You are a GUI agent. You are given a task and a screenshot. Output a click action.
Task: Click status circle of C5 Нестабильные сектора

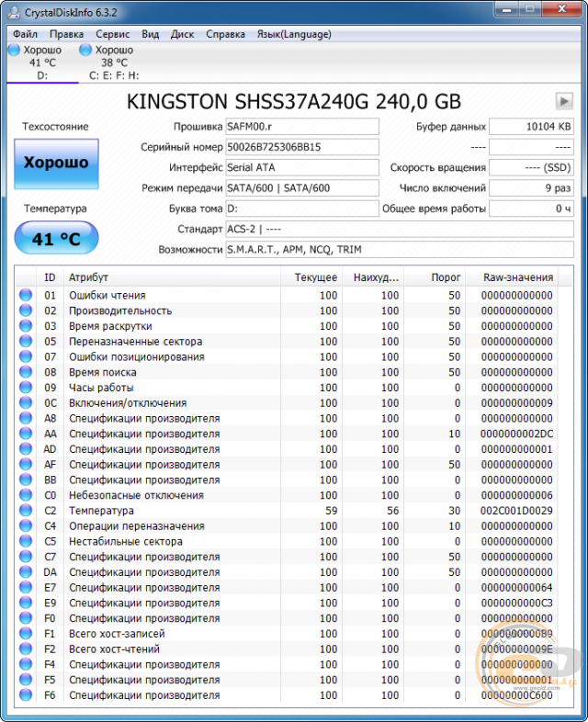[x=26, y=540]
